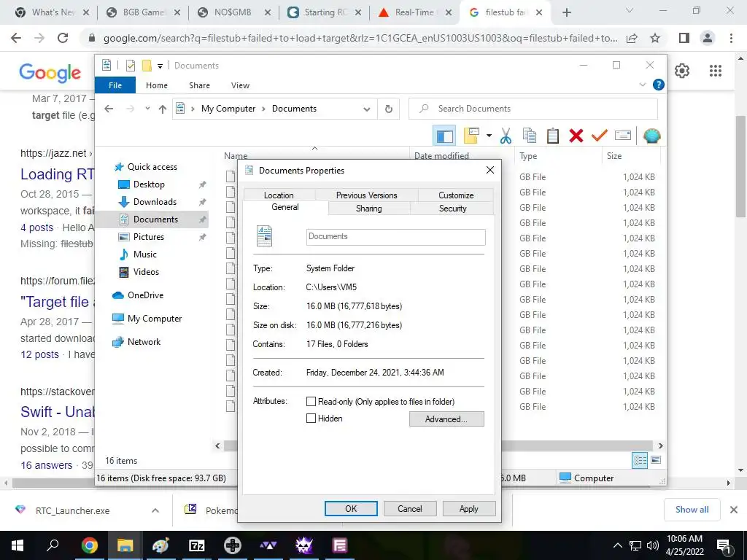
Task: Click the New folder icon in toolbar
Action: tap(471, 136)
